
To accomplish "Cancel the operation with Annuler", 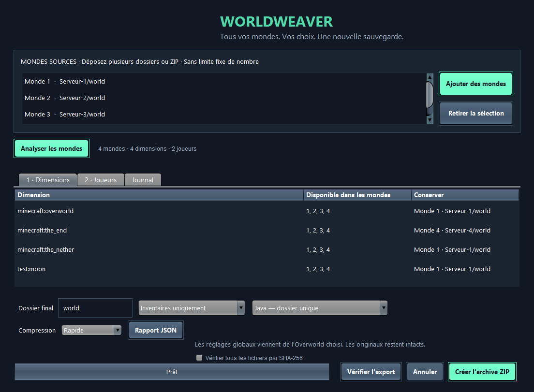I will click(x=425, y=372).
